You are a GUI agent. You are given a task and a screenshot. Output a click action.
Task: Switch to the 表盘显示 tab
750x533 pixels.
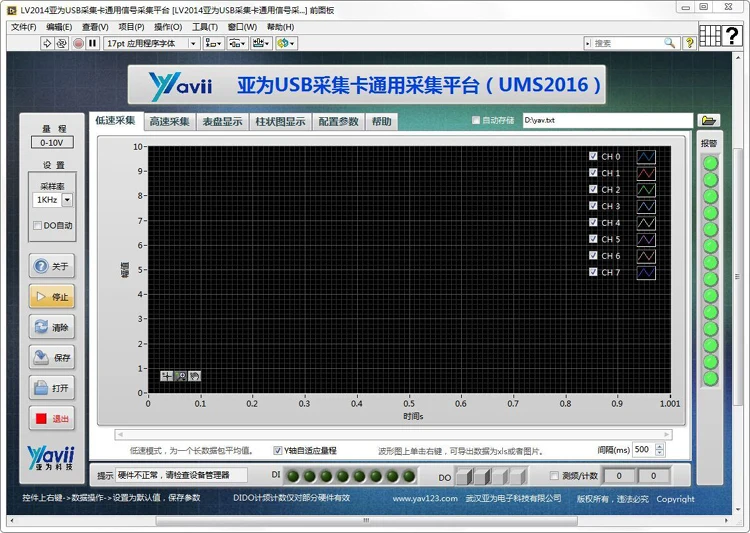222,122
